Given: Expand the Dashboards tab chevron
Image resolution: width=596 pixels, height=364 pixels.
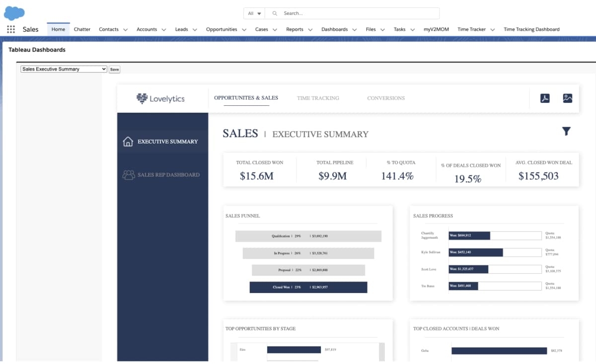Looking at the screenshot, I should tap(354, 30).
